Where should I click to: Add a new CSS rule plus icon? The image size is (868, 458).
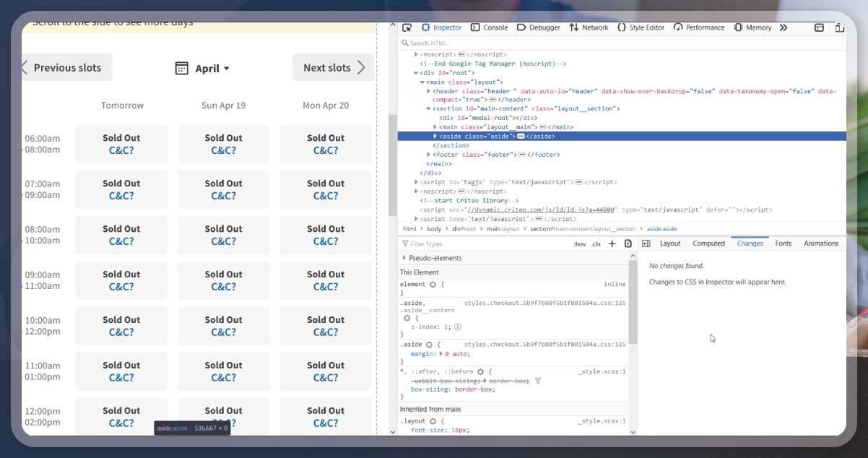pyautogui.click(x=612, y=244)
